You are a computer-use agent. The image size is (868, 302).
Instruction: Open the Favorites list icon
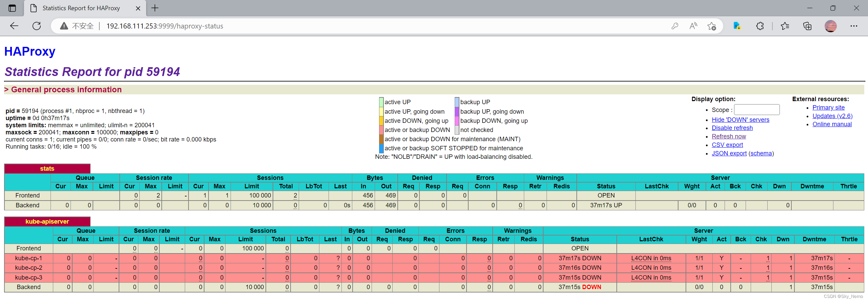[785, 26]
